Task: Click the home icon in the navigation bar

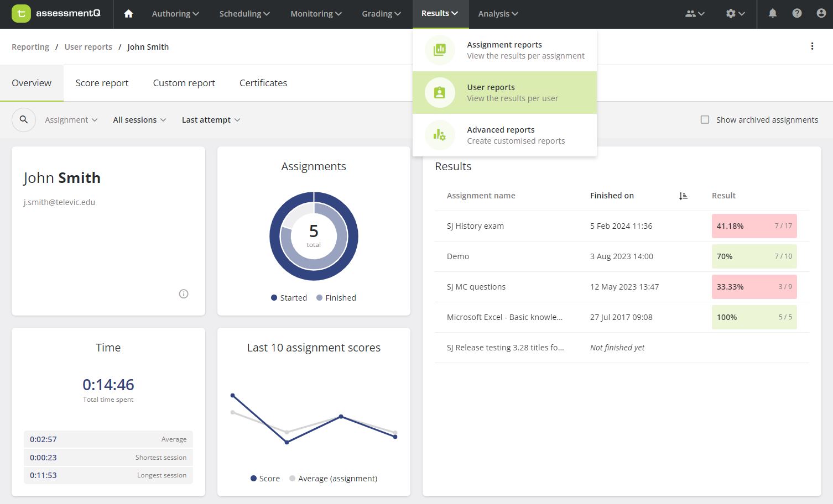Action: 128,14
